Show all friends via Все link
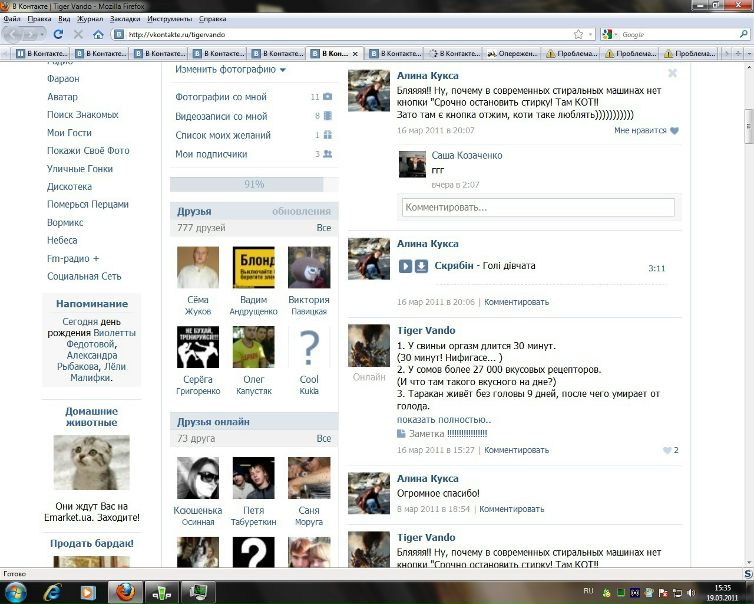Viewport: 754px width, 604px height. coord(323,228)
